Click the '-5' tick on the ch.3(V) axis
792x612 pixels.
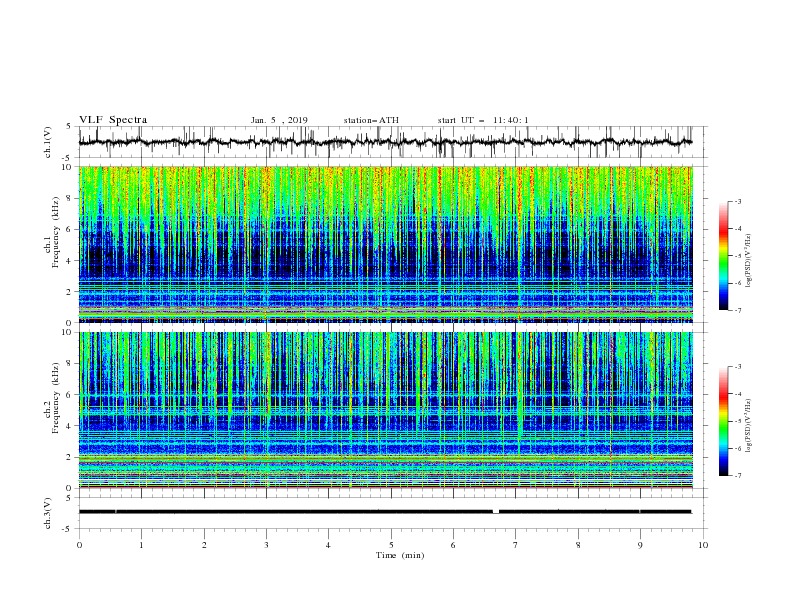click(x=67, y=529)
